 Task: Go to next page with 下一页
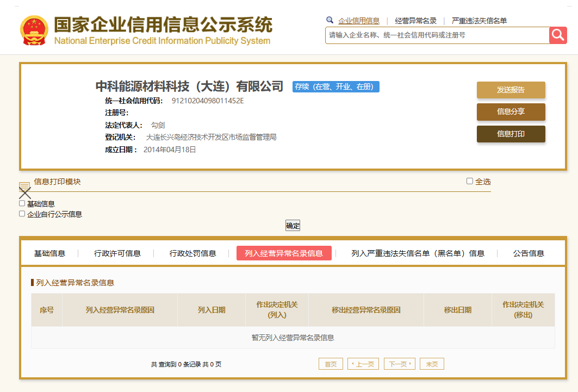pyautogui.click(x=399, y=364)
